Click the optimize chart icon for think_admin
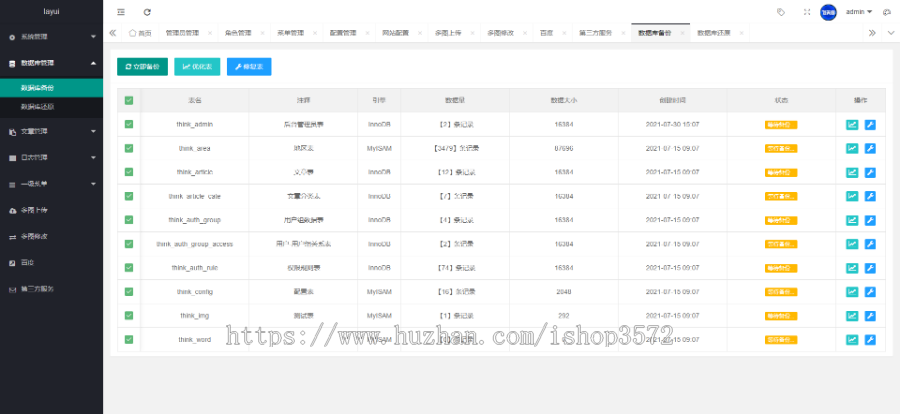 pos(852,125)
